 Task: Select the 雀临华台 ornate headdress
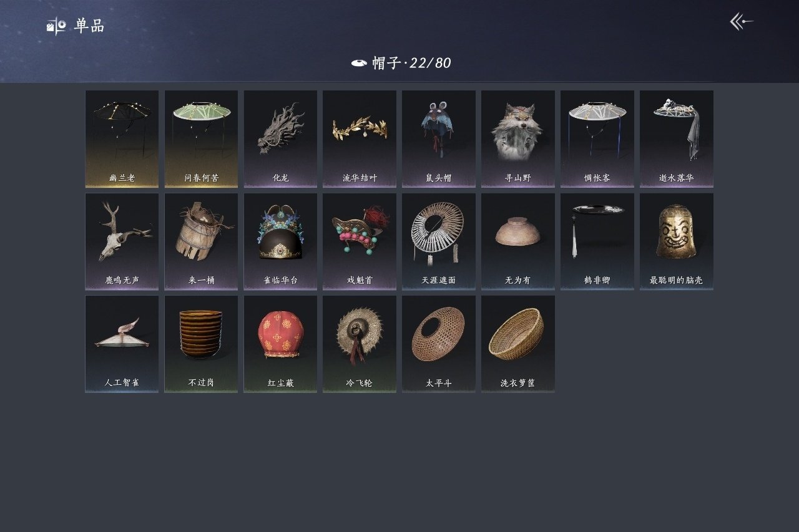(280, 241)
